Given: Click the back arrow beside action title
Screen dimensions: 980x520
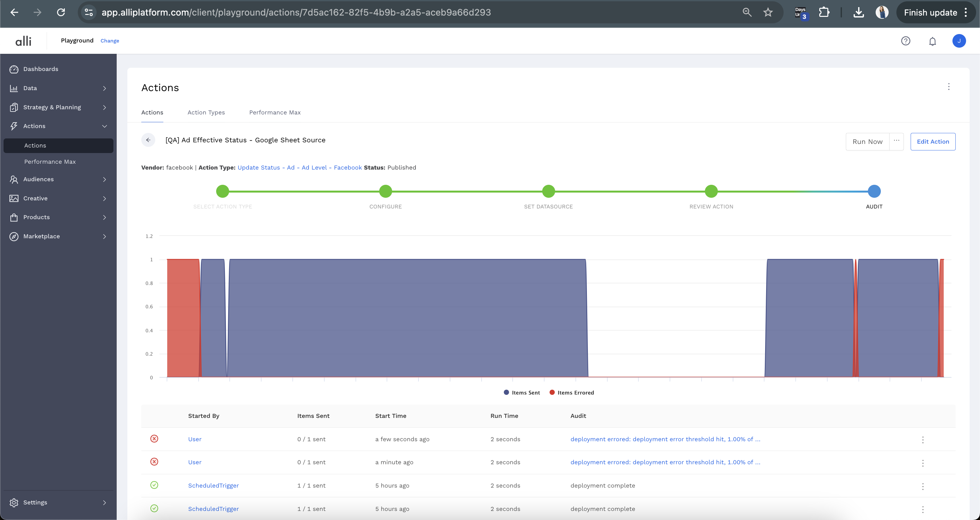Looking at the screenshot, I should pyautogui.click(x=148, y=140).
